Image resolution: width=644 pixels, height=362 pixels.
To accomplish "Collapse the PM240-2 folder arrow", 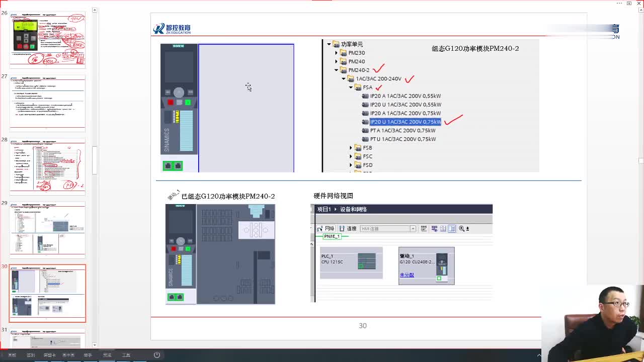I will tap(337, 70).
